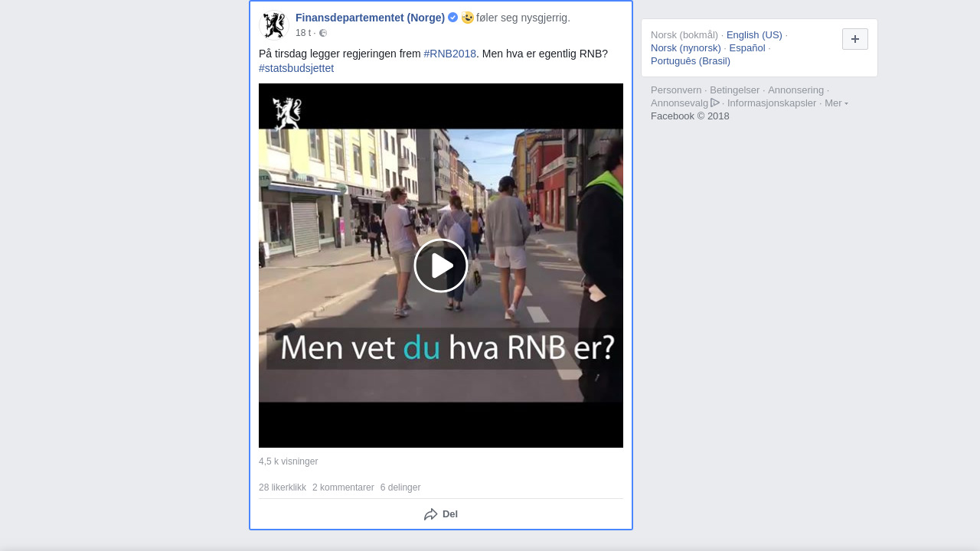
Task: Open the 18 t timestamp link
Action: pyautogui.click(x=303, y=33)
